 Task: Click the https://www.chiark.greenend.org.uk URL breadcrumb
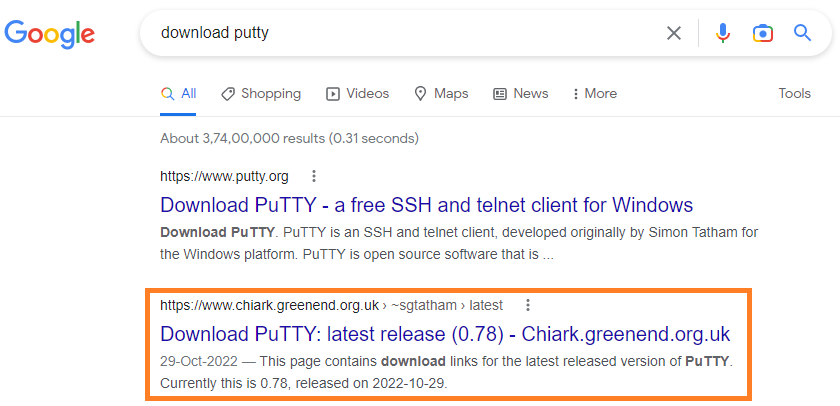(331, 305)
